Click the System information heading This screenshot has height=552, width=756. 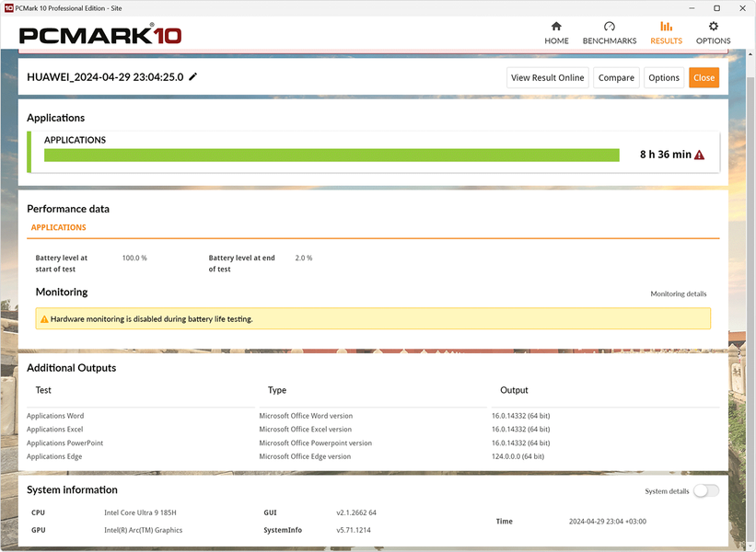pos(73,489)
